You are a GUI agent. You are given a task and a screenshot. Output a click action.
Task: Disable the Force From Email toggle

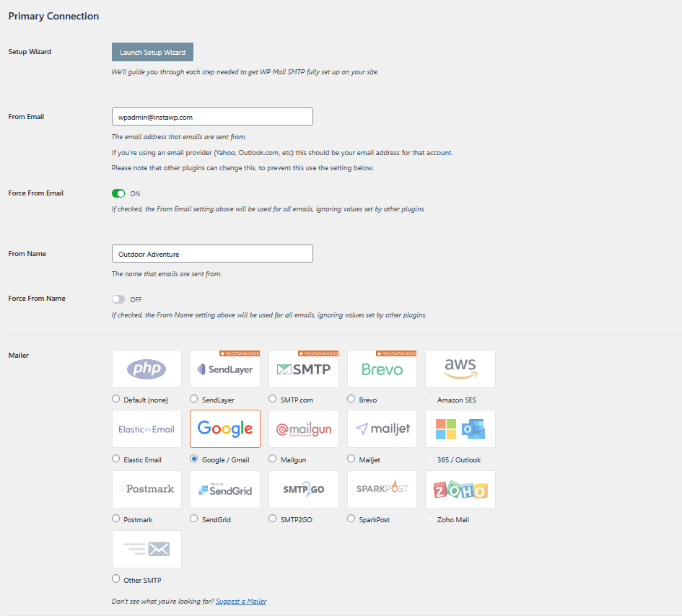[118, 193]
